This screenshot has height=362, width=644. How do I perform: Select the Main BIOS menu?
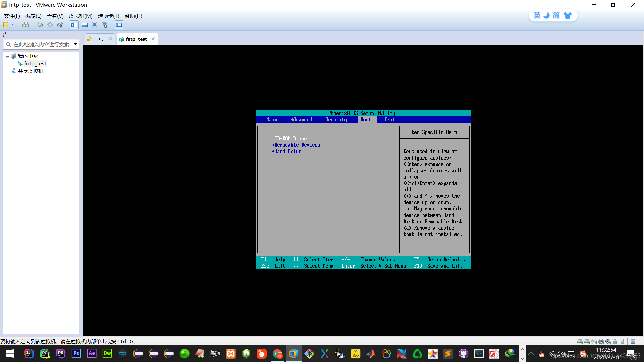(x=272, y=120)
